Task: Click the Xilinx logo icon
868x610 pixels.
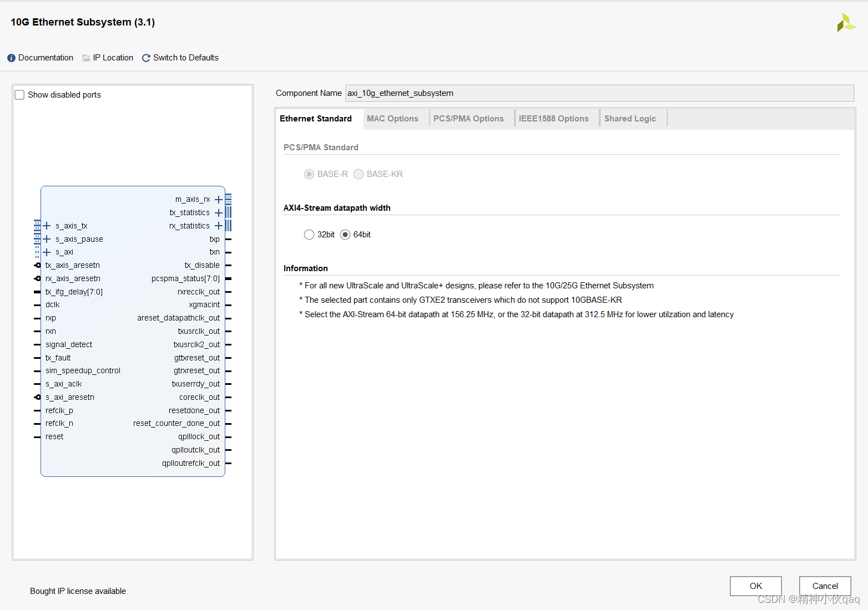Action: tap(846, 23)
